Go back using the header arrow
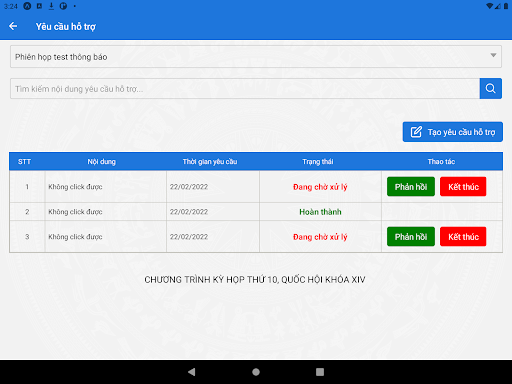This screenshot has height=384, width=512. (x=13, y=26)
